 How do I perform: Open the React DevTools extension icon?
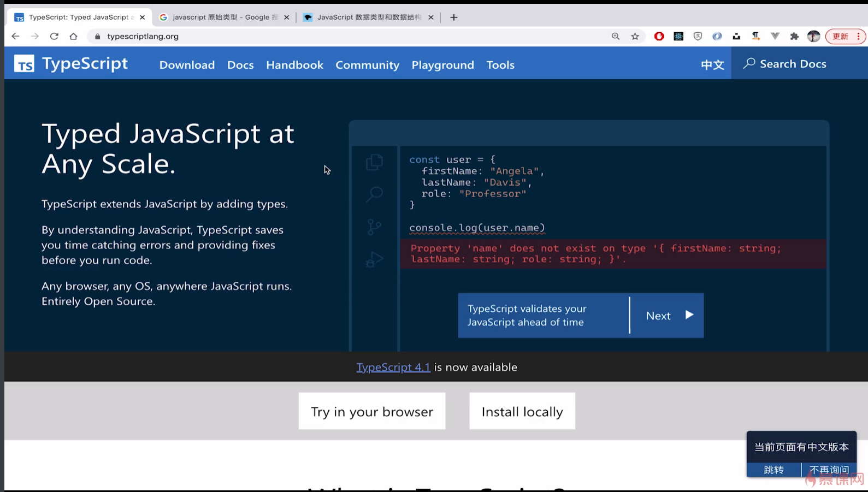click(x=678, y=36)
